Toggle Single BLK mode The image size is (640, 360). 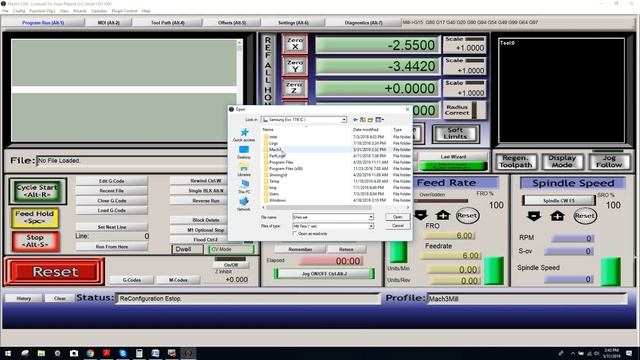[x=206, y=191]
